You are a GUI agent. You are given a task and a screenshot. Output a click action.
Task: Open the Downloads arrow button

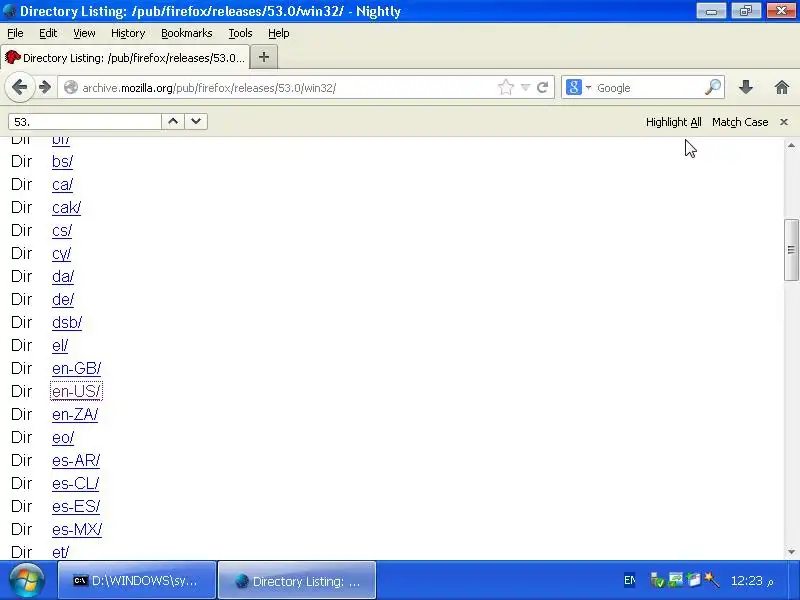[x=746, y=88]
